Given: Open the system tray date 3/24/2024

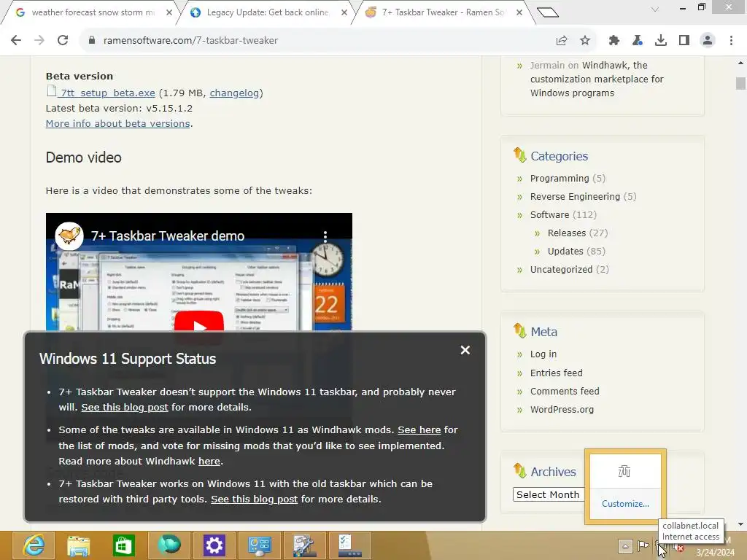Looking at the screenshot, I should click(x=715, y=553).
